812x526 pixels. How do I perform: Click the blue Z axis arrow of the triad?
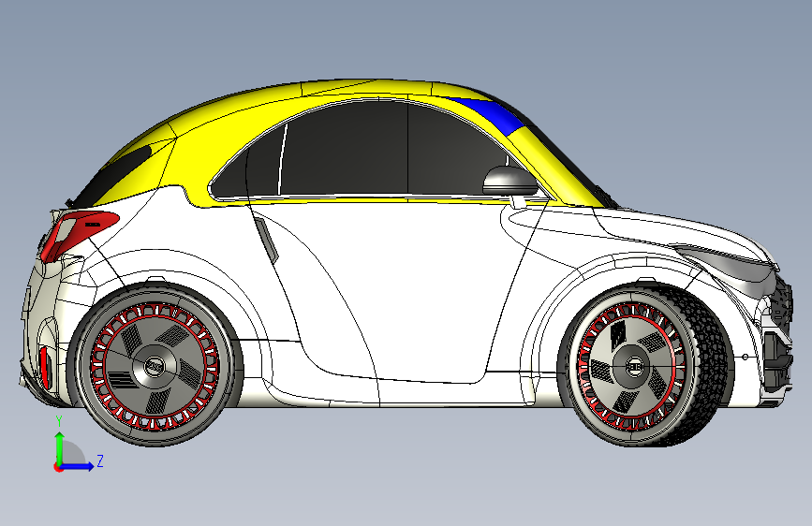click(78, 466)
